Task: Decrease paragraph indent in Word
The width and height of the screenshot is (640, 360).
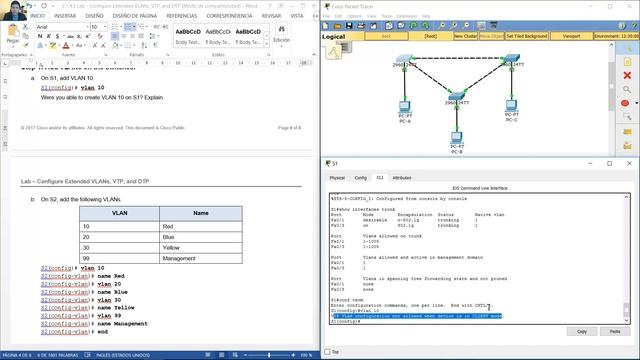Action: [157, 27]
